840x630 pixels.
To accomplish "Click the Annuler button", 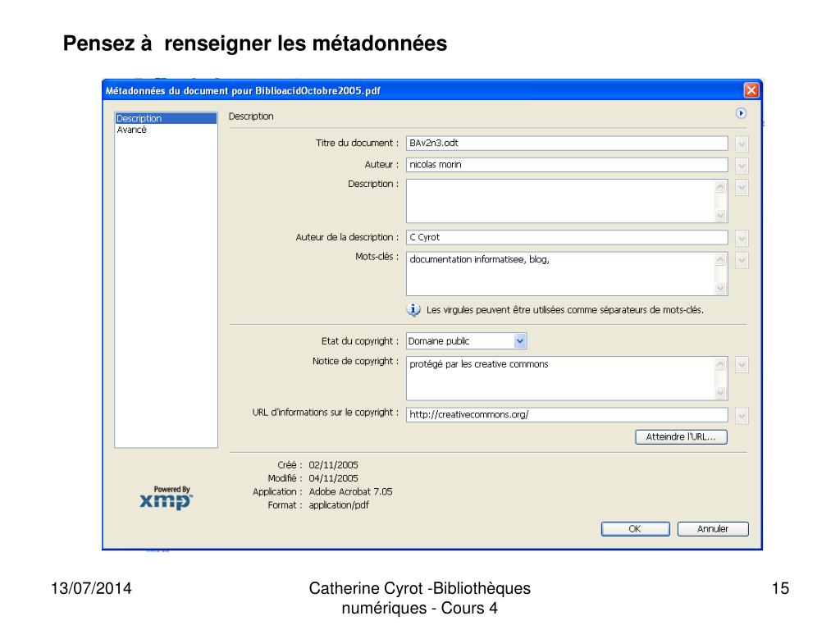I will [x=713, y=529].
